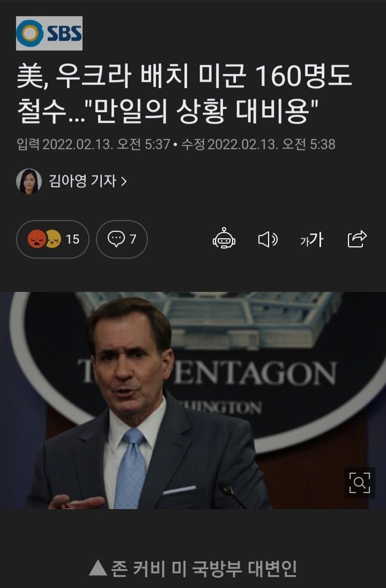This screenshot has height=588, width=386.
Task: Tap the caption 존 커비 미 국방부 대변인
Action: click(204, 569)
